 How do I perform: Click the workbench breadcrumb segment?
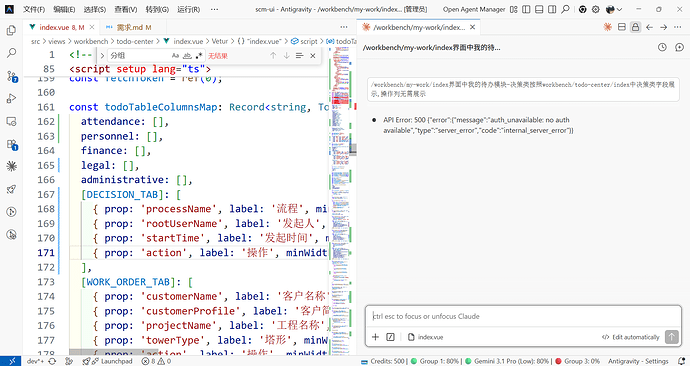pyautogui.click(x=91, y=41)
